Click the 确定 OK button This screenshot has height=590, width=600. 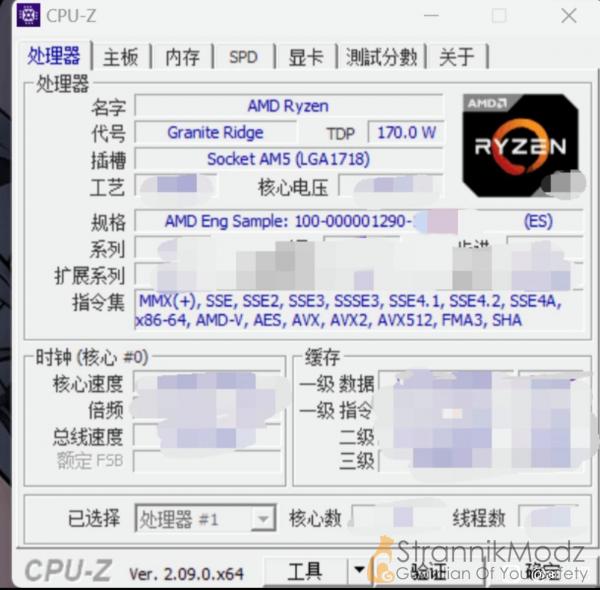pos(541,572)
